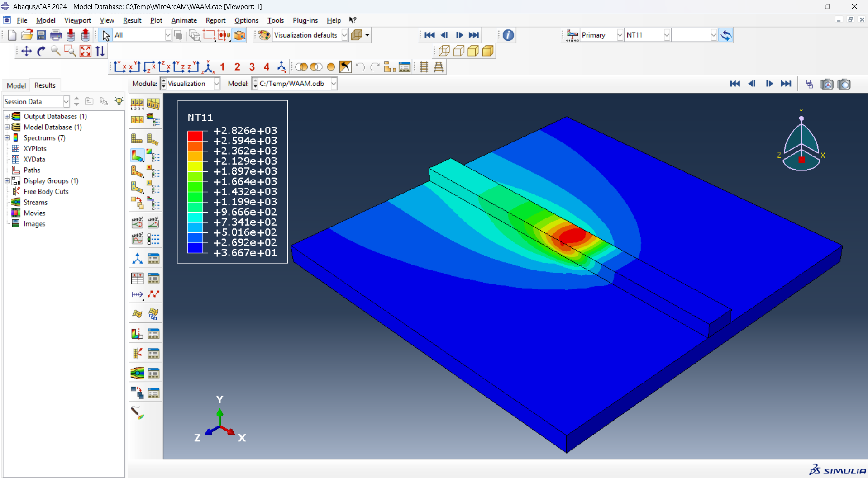Click the Animate Time History icon

click(153, 223)
